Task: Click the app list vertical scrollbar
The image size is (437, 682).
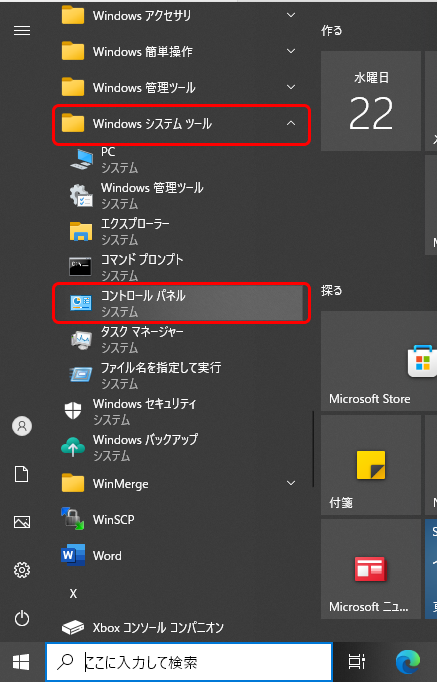Action: (x=313, y=448)
